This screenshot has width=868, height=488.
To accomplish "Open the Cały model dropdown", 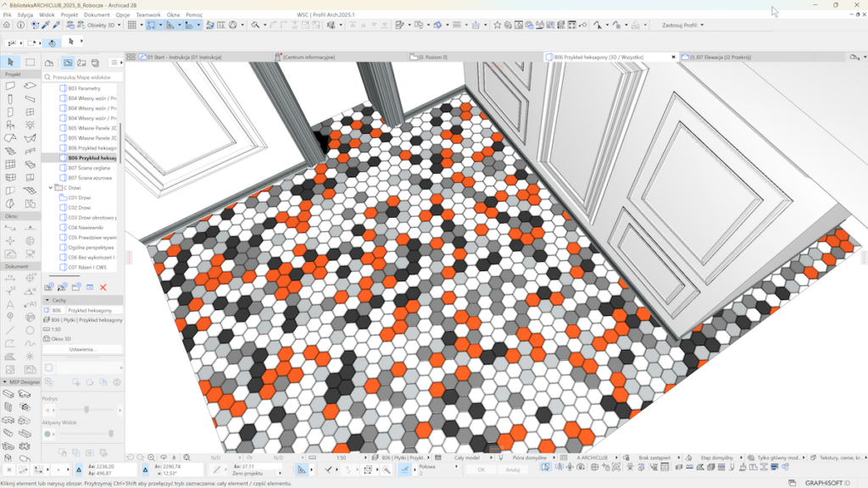I will (491, 457).
